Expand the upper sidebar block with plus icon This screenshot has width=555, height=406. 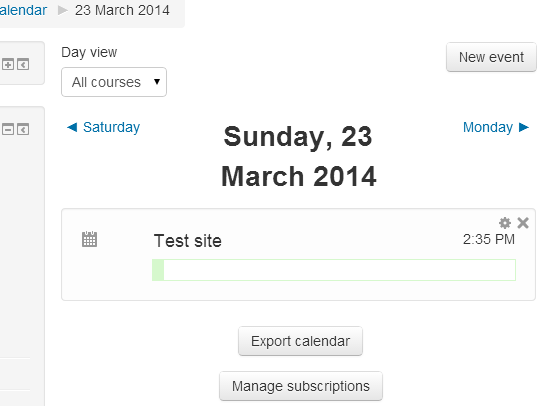tap(8, 64)
